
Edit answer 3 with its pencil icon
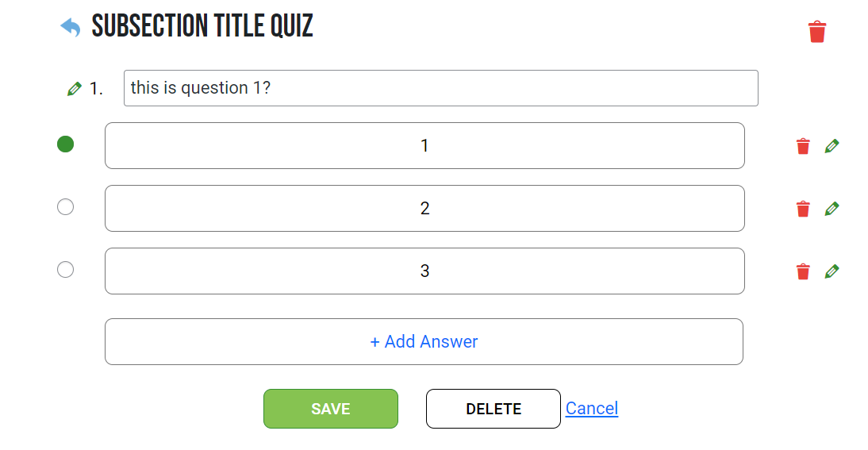[832, 271]
